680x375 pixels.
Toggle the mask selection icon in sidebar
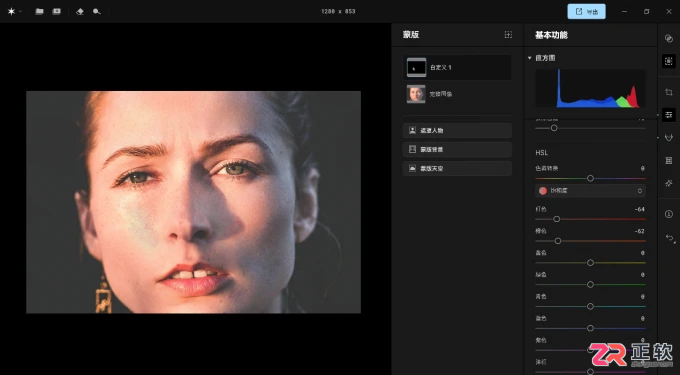point(669,61)
